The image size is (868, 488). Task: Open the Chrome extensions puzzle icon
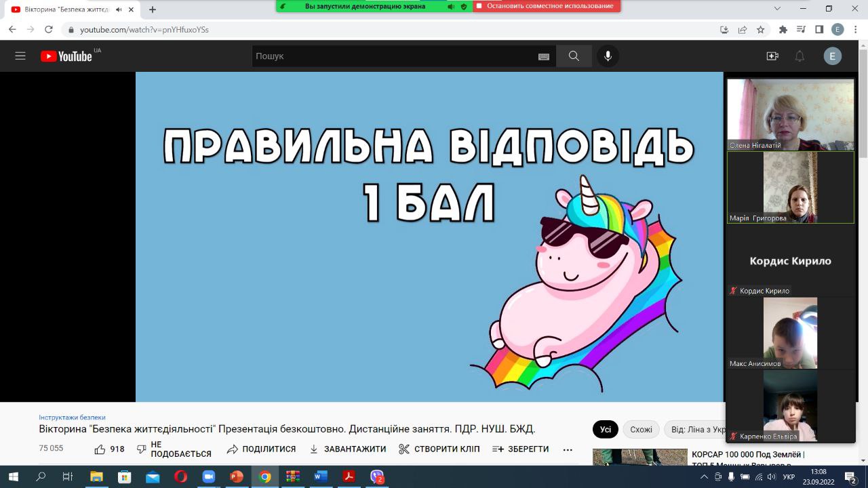pos(783,30)
